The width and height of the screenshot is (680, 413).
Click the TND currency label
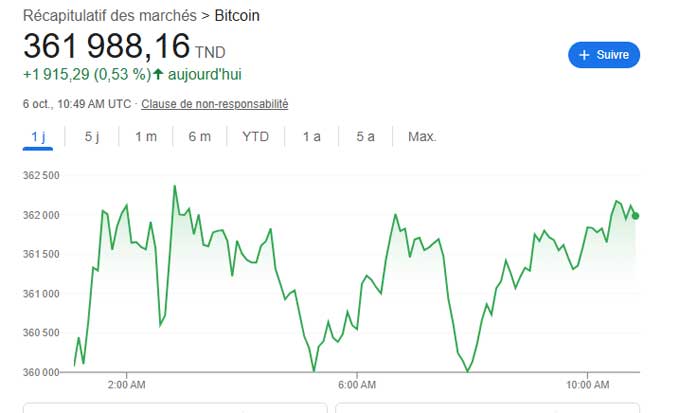point(210,52)
